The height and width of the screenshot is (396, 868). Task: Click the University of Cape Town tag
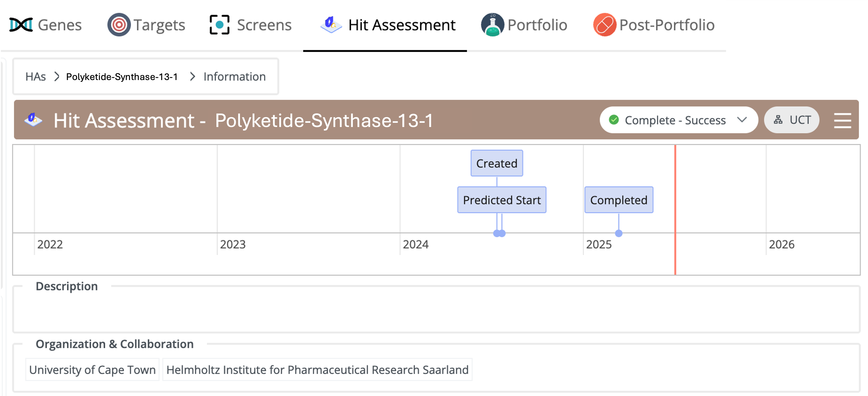(x=92, y=370)
